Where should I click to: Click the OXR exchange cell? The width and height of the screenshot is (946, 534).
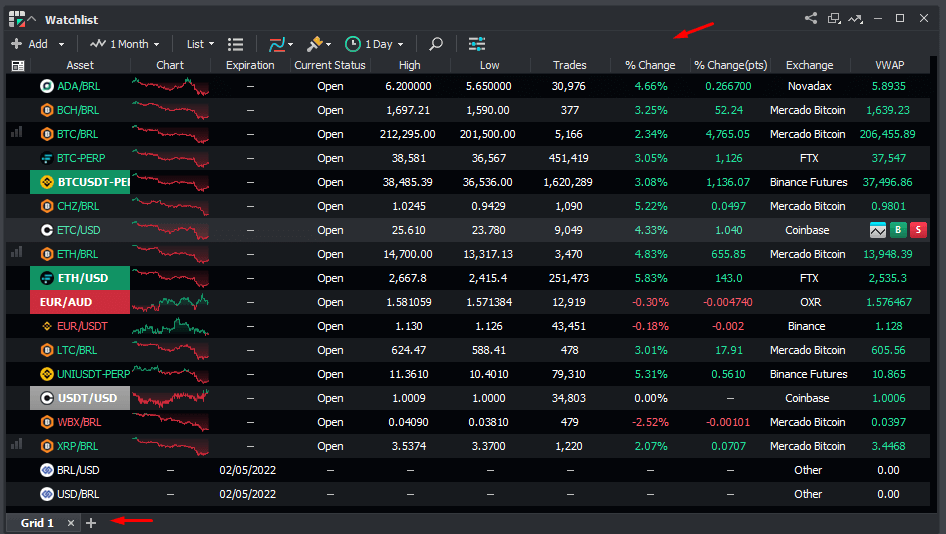(x=810, y=302)
